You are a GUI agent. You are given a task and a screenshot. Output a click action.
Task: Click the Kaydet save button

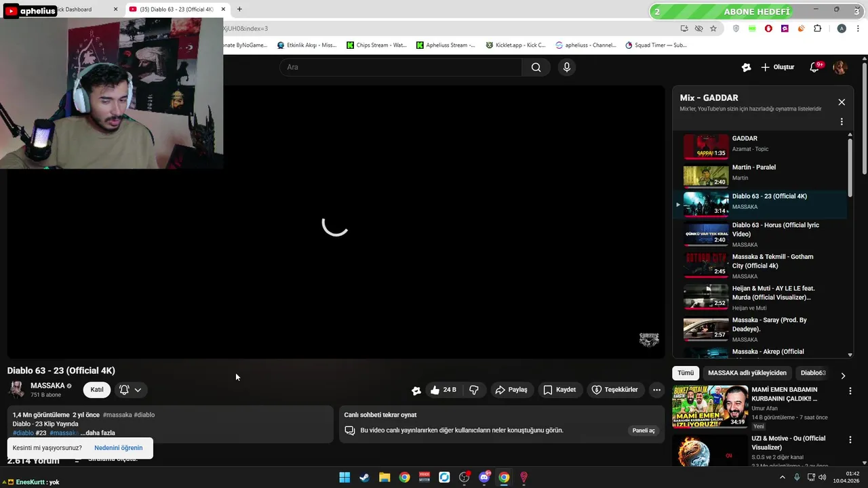(559, 390)
